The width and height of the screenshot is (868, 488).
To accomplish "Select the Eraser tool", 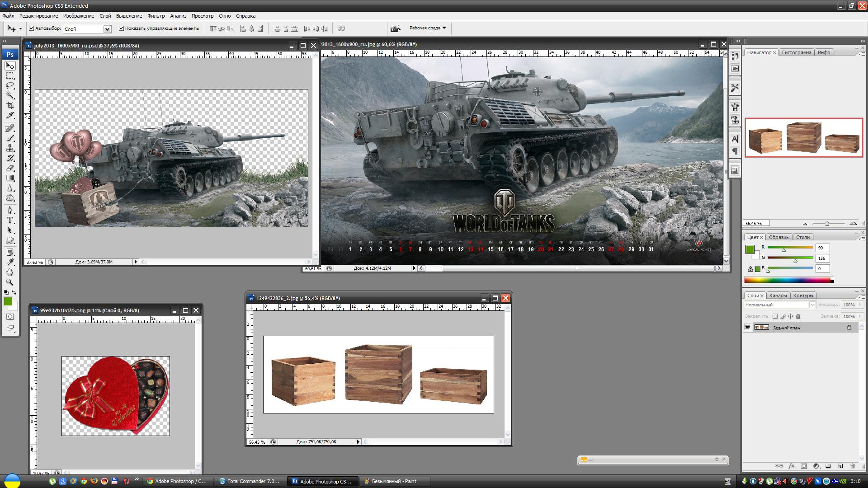I will pos(10,168).
